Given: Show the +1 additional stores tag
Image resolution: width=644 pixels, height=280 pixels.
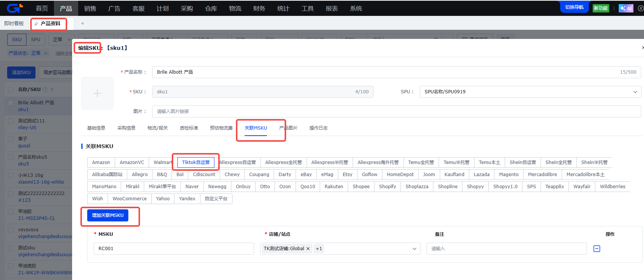Looking at the screenshot, I should point(319,249).
